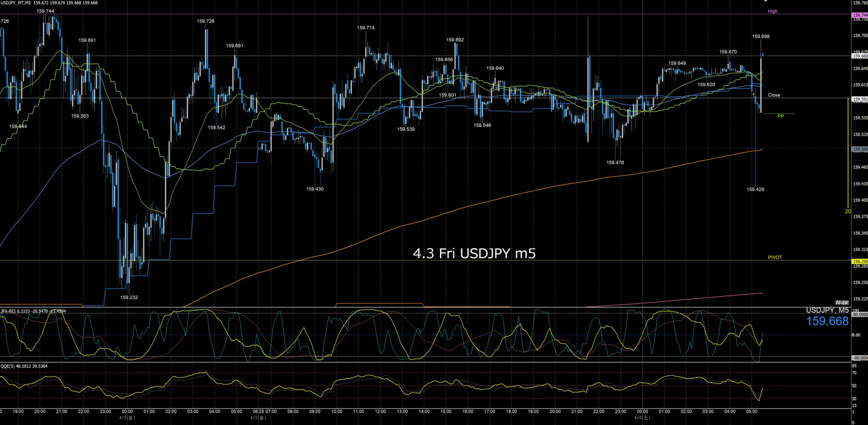
Task: Select the 159.698 swing high label
Action: pyautogui.click(x=761, y=36)
